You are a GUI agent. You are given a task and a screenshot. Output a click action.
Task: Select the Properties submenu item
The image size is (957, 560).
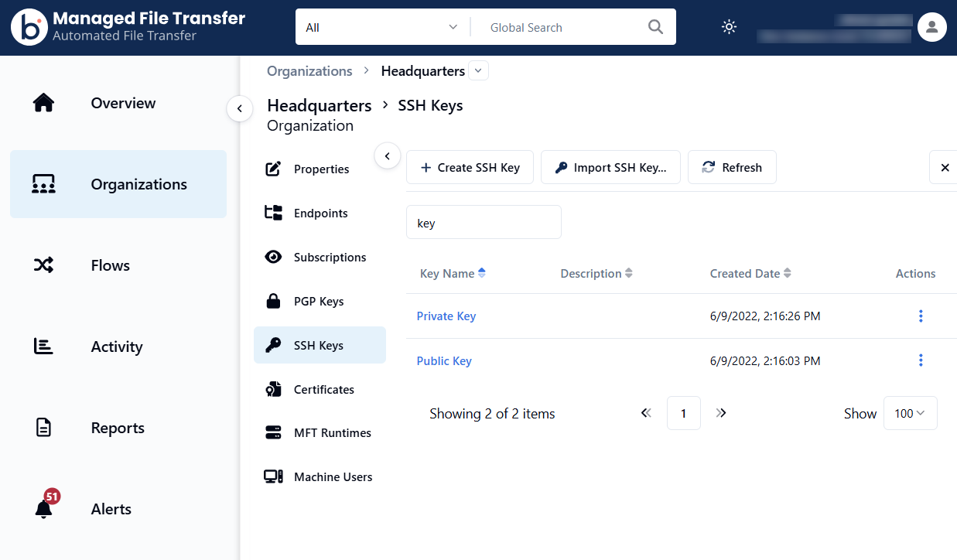point(320,169)
